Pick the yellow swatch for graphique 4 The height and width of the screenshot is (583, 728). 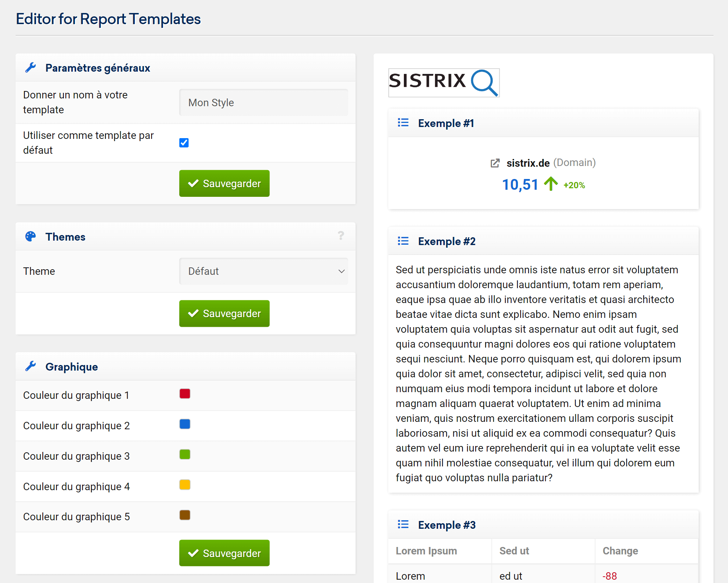click(x=185, y=485)
